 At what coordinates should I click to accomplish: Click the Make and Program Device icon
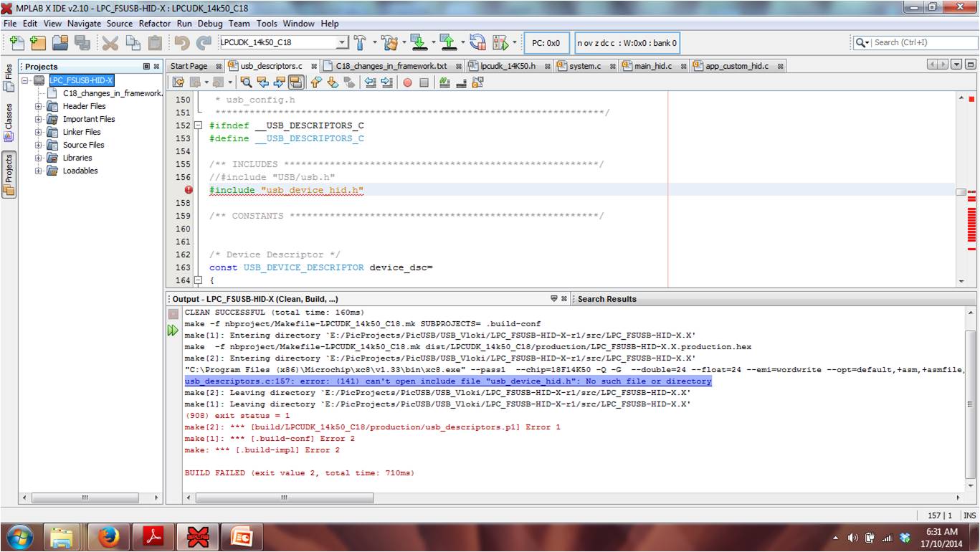[419, 42]
